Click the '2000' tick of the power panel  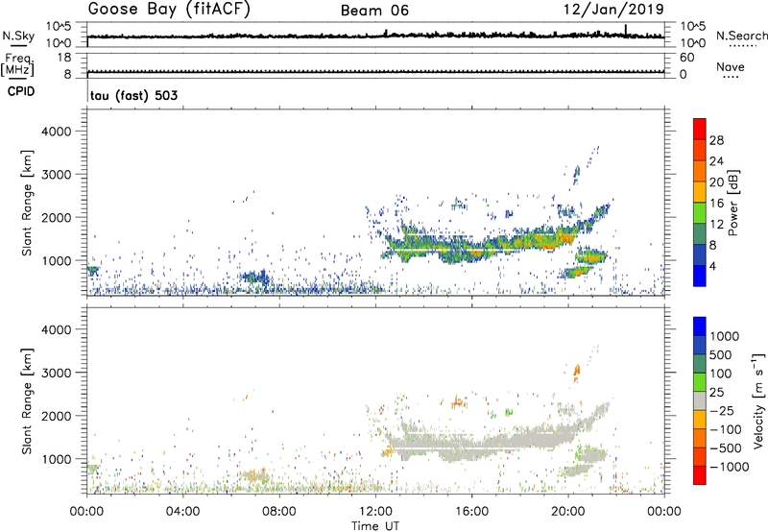click(x=57, y=217)
